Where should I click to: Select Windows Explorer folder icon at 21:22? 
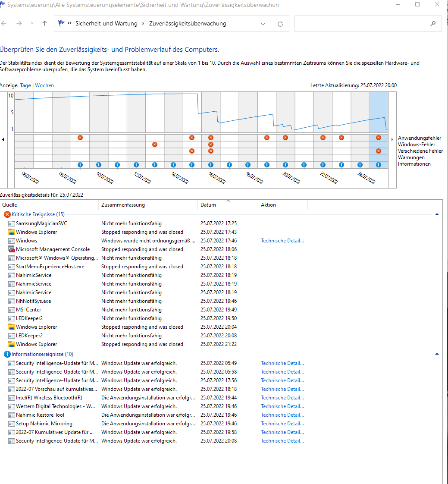point(11,344)
